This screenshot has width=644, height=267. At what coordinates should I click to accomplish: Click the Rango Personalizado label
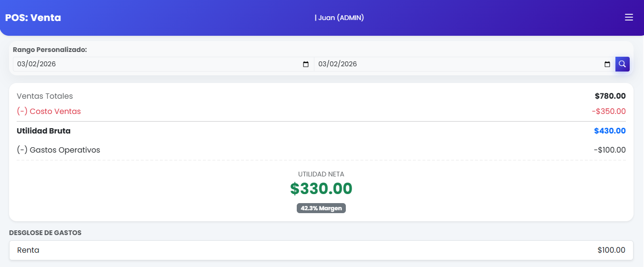50,50
